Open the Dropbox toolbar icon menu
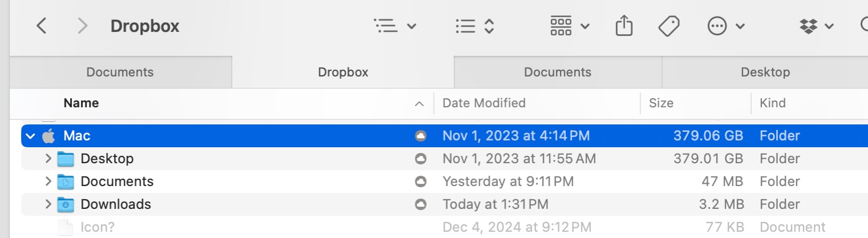The width and height of the screenshot is (868, 238). tap(817, 26)
